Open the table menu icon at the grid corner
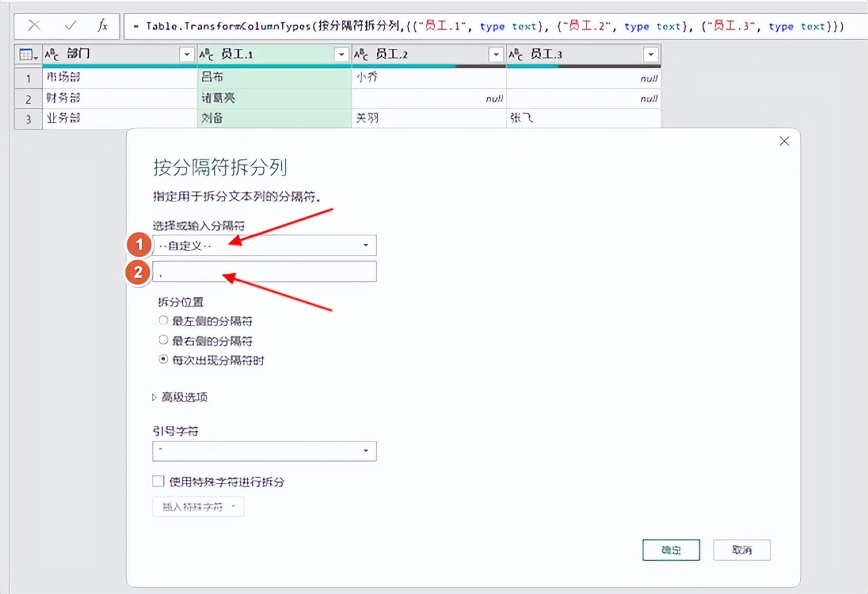Screen dimensions: 868x594 coord(28,55)
